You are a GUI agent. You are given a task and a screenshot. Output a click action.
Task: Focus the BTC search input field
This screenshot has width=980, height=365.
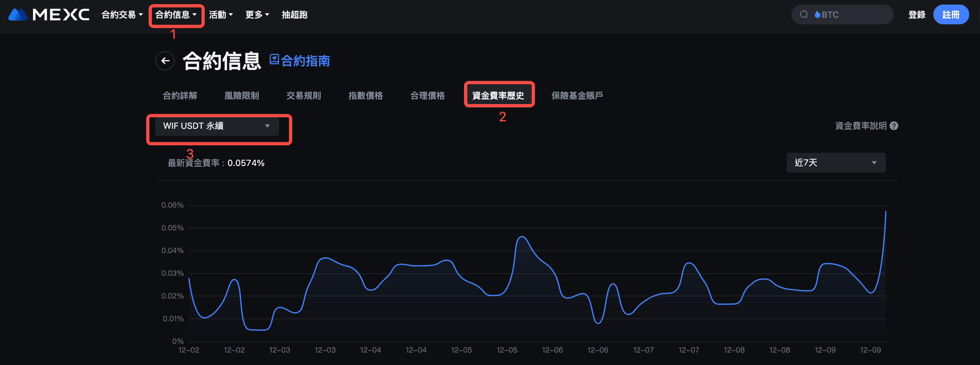coord(855,15)
